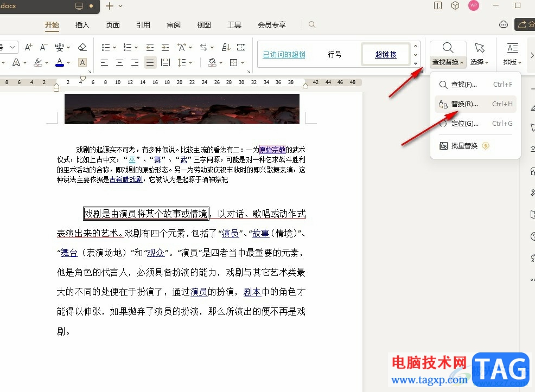The height and width of the screenshot is (392, 535).
Task: Click the ribbon search magnifier icon
Action: pyautogui.click(x=312, y=24)
